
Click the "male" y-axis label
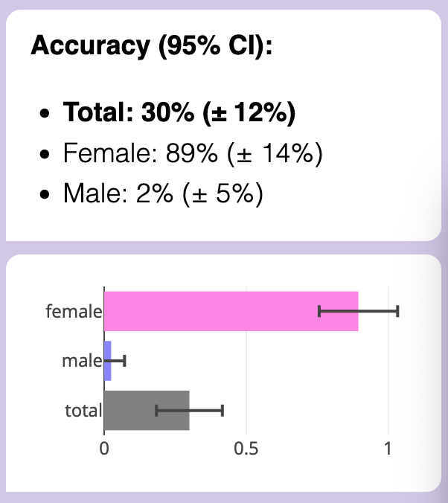tap(81, 362)
